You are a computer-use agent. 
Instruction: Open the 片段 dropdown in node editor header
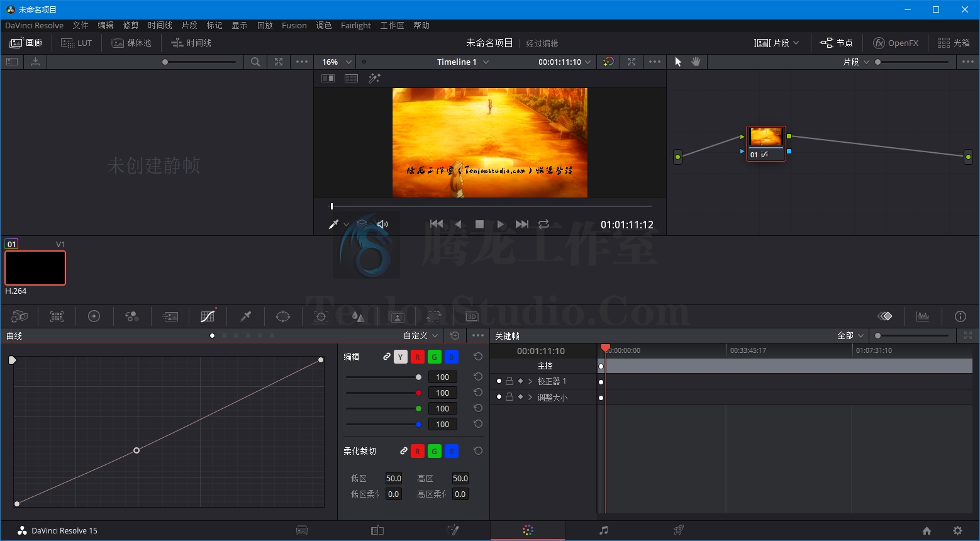(856, 62)
